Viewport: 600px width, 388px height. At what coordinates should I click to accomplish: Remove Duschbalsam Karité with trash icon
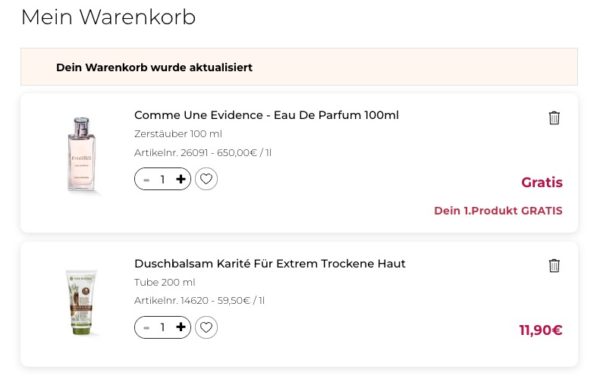click(554, 266)
